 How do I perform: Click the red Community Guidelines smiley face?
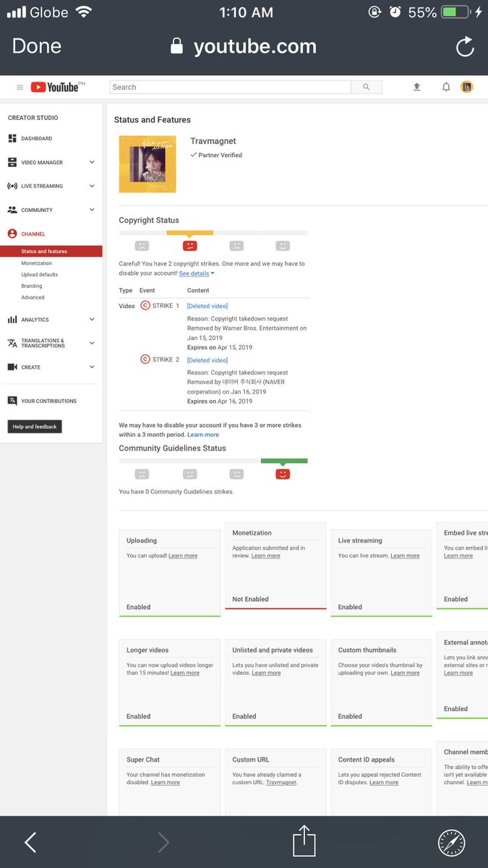pyautogui.click(x=283, y=474)
